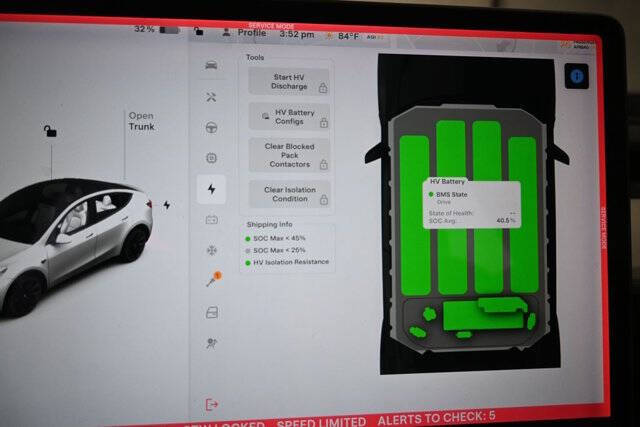Open HV Battery Configs
This screenshot has height=427, width=640.
pos(289,117)
